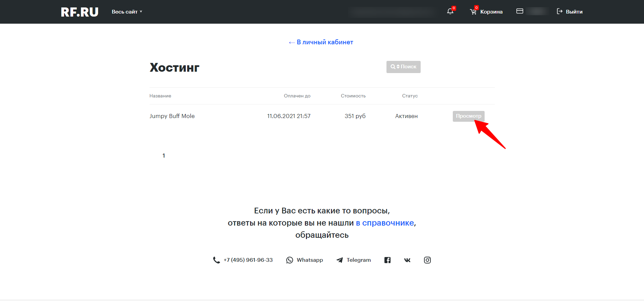Click the Поиск search button
644x301 pixels.
coord(403,67)
